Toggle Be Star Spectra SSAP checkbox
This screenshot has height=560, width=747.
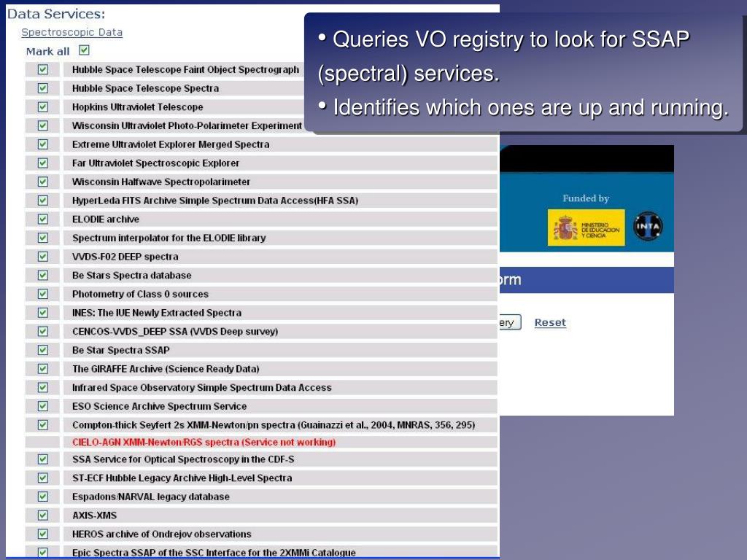tap(43, 350)
